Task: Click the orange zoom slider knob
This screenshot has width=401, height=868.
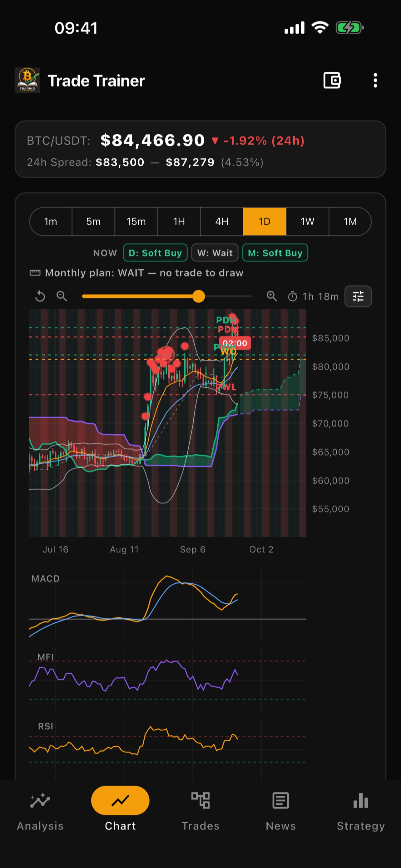Action: click(x=199, y=296)
